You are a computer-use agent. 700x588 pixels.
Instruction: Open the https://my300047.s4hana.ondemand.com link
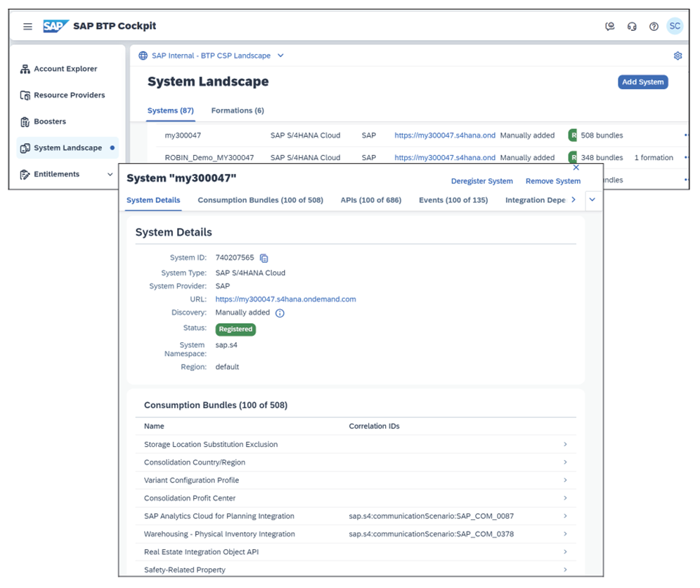coord(285,299)
